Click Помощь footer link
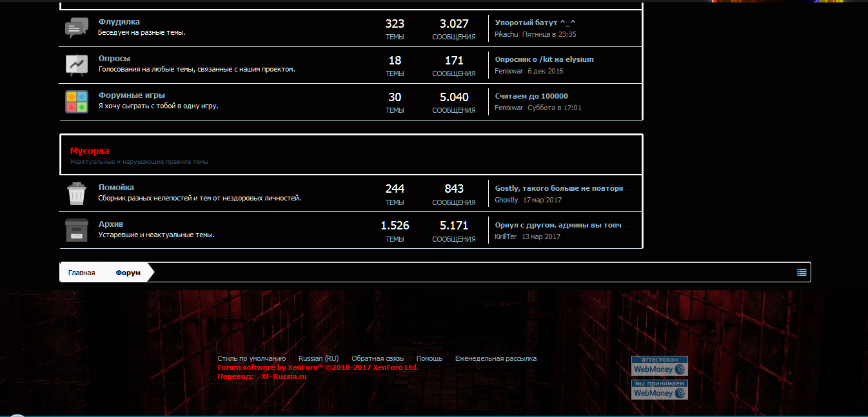The image size is (868, 417). [429, 358]
